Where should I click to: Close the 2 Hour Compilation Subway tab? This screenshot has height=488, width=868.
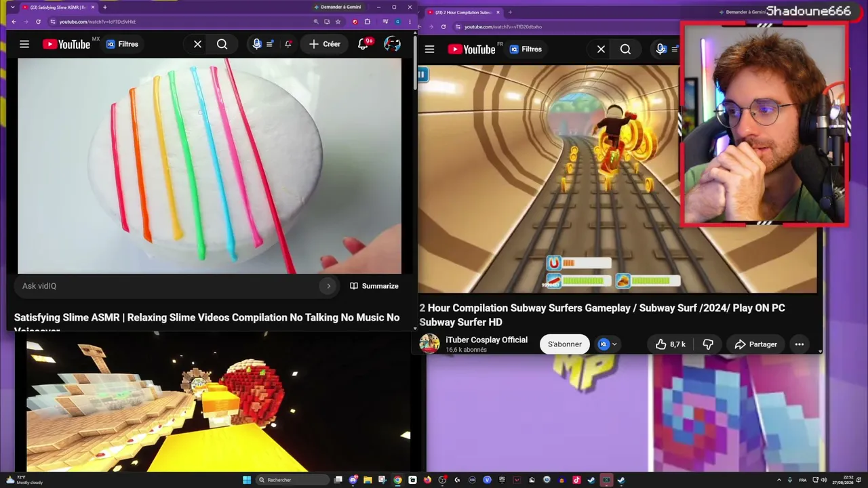point(498,12)
